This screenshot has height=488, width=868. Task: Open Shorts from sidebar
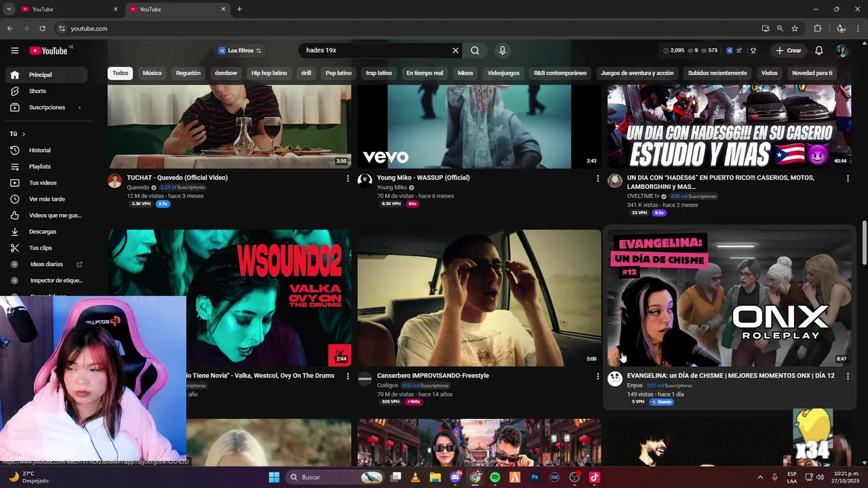click(45, 91)
